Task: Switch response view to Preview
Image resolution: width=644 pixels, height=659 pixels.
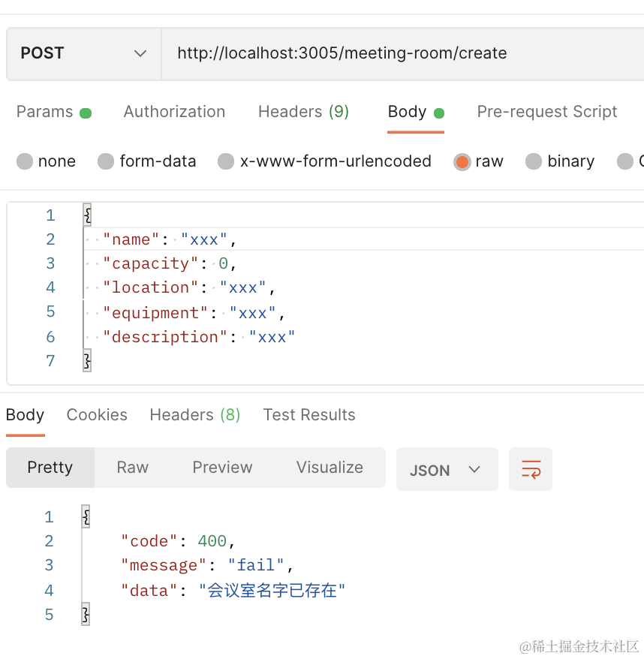Action: coord(222,468)
